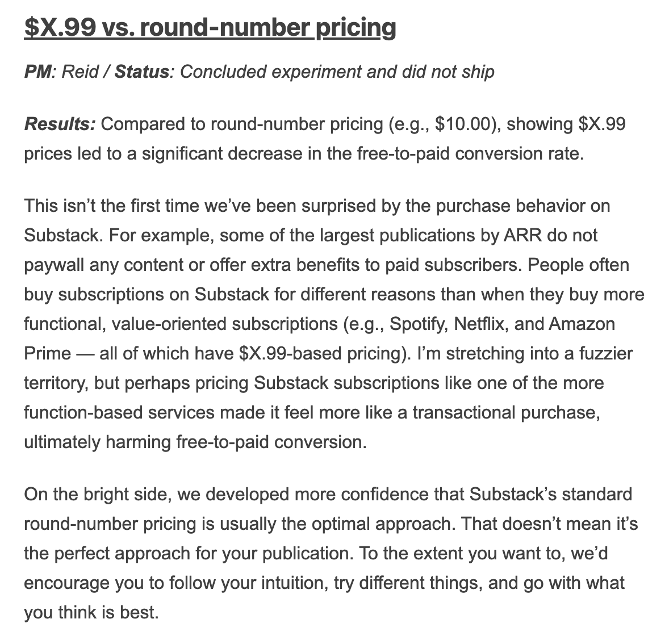Click the word "Amazon" in the paragraph
Image resolution: width=669 pixels, height=644 pixels.
click(x=582, y=324)
